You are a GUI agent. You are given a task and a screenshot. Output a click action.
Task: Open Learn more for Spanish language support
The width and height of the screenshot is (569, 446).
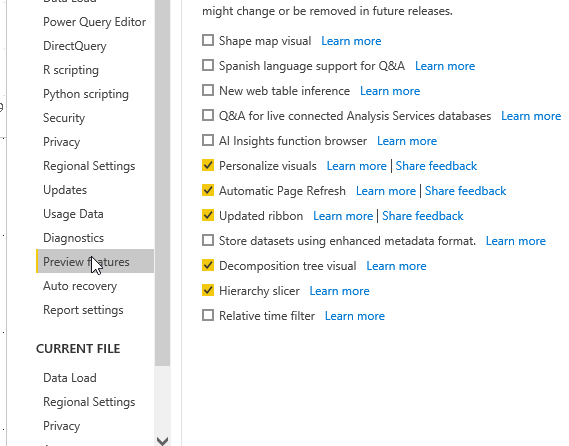tap(445, 66)
